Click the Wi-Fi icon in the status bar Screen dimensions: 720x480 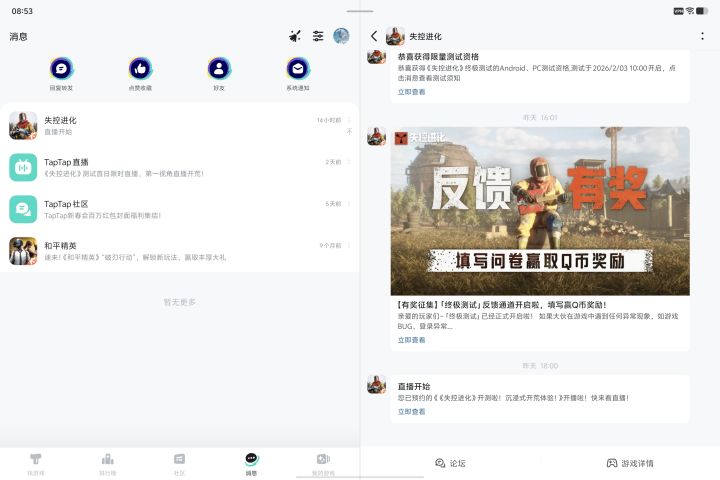tap(690, 11)
